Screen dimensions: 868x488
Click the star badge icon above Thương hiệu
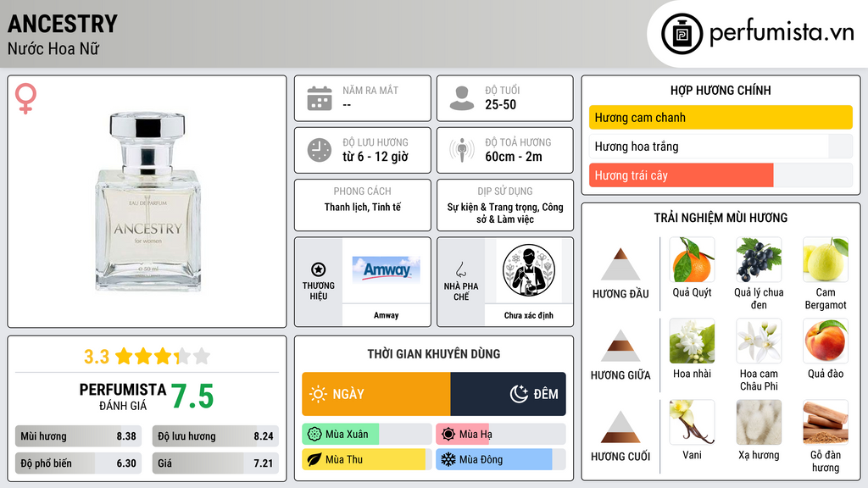[319, 269]
